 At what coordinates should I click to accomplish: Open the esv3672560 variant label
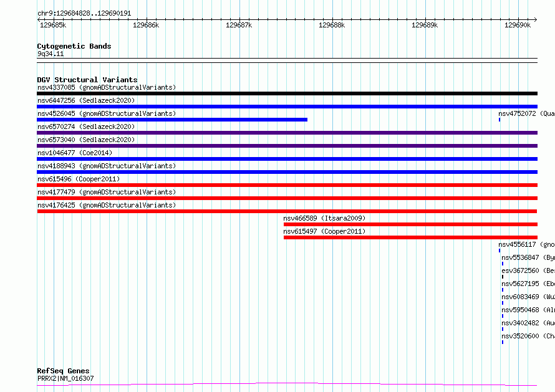pyautogui.click(x=528, y=270)
